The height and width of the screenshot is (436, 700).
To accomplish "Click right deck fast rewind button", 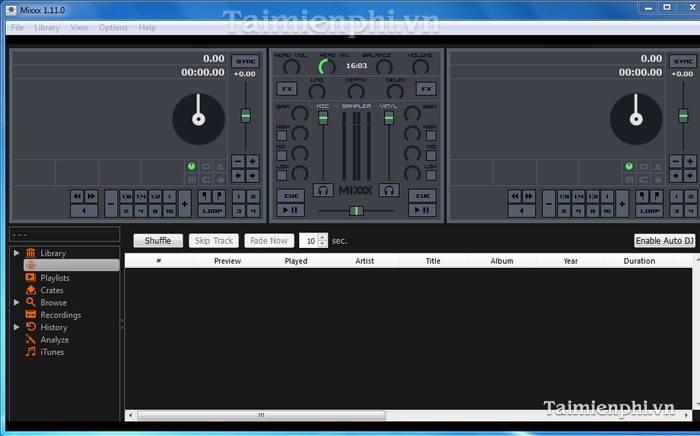I will click(514, 196).
